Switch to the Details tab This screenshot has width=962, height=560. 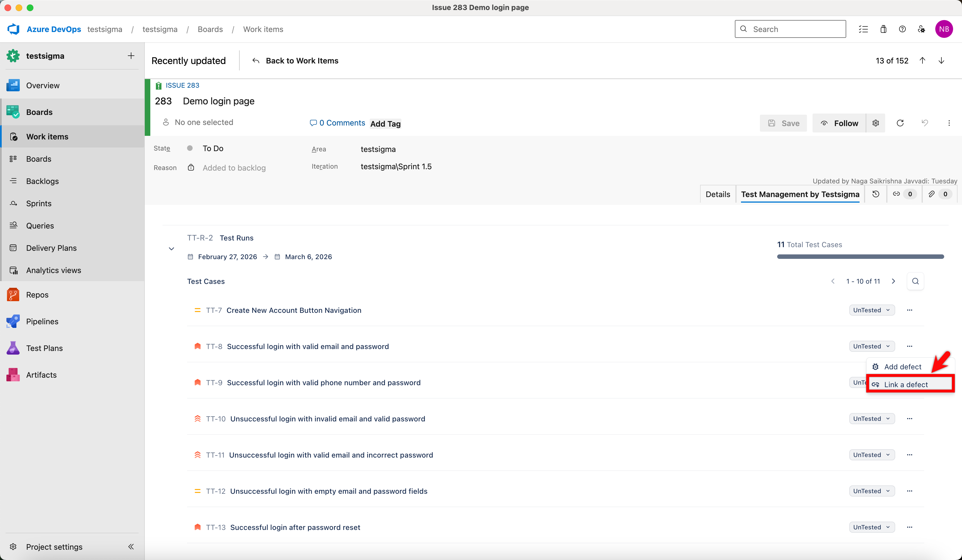(718, 194)
